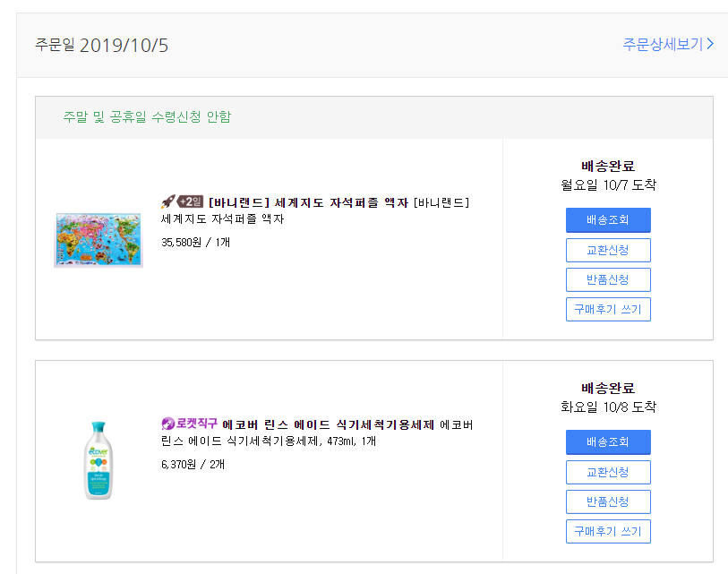Click 배송조회 for the world map puzzle
Screen dimensions: 728x574
point(608,220)
